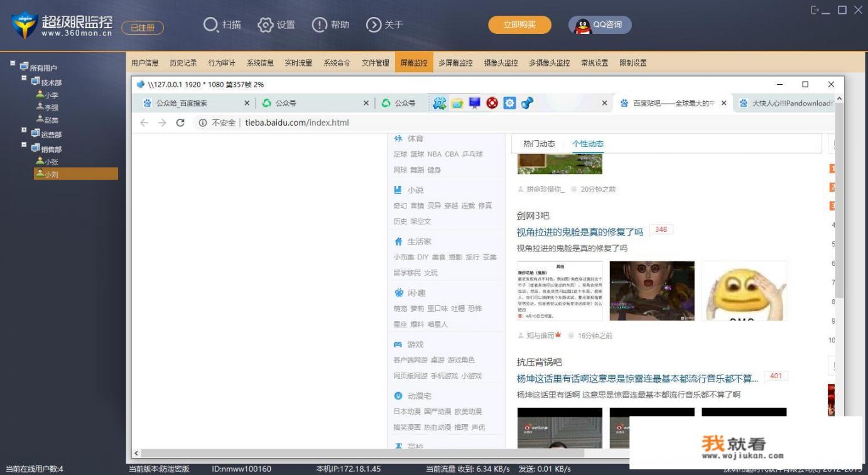Switch to the 限制设置 tab
The width and height of the screenshot is (868, 475).
(x=633, y=63)
